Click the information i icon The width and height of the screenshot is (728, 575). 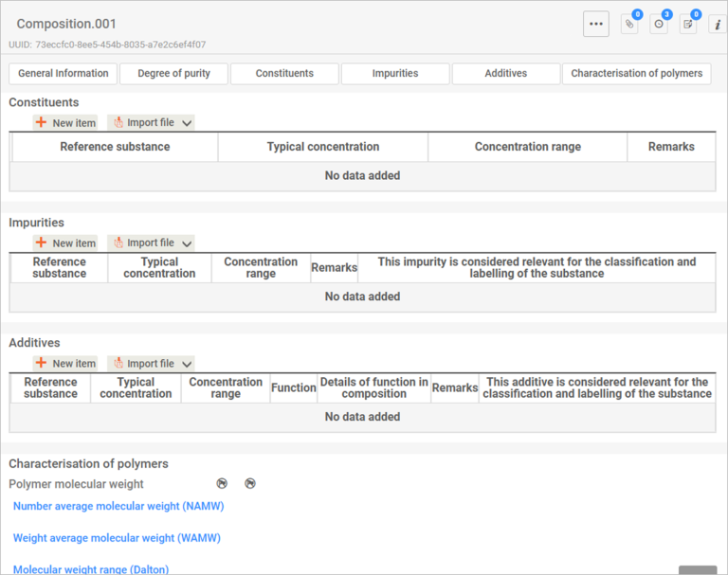(x=718, y=25)
